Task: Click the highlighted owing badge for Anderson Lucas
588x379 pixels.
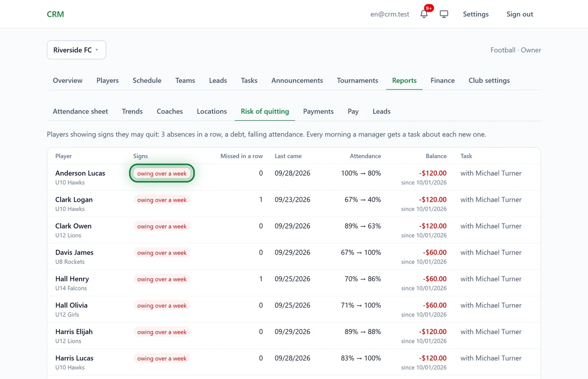Action: (x=162, y=174)
